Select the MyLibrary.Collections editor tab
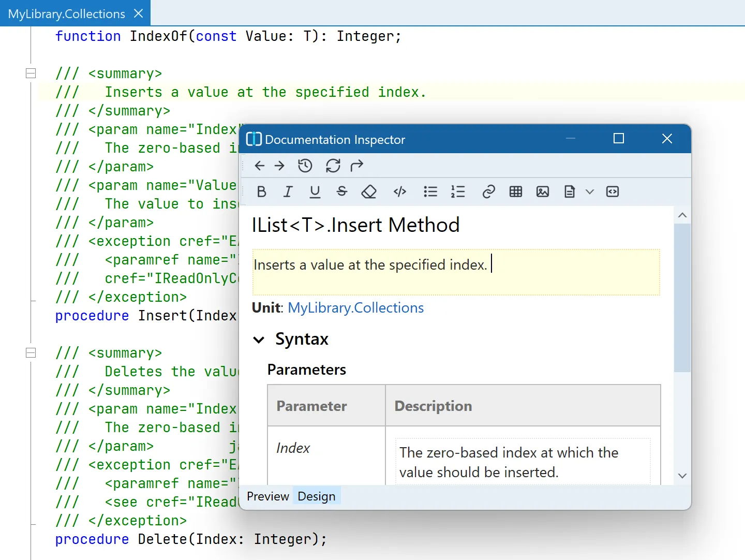 67,13
